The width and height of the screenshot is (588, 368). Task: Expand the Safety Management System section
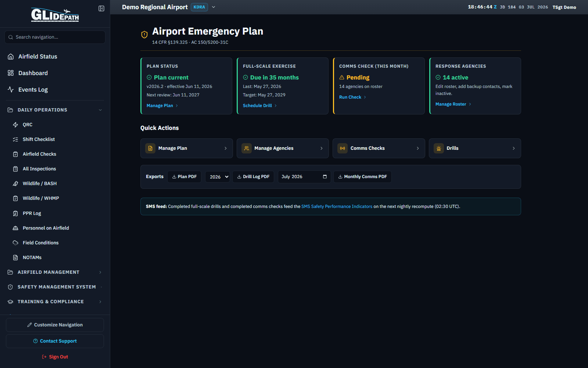[101, 287]
